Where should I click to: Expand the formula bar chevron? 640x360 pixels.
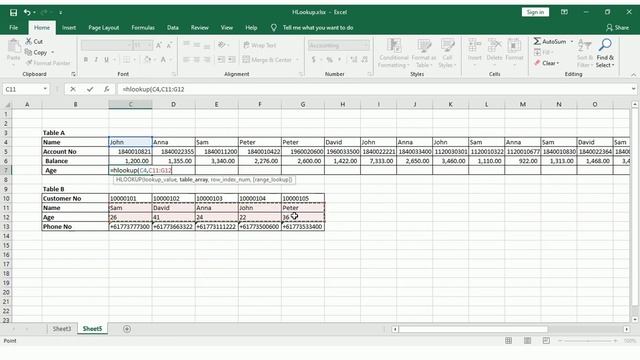[x=633, y=89]
